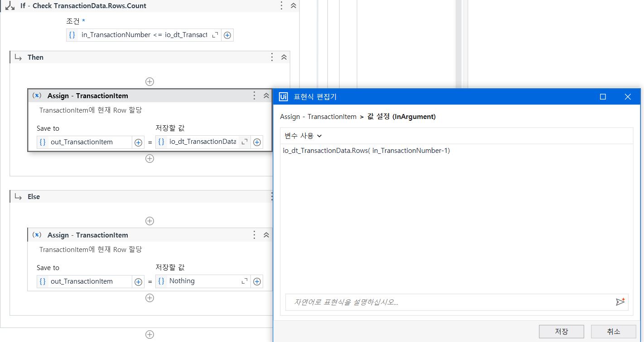
Task: Click the If condition expression field
Action: (144, 35)
